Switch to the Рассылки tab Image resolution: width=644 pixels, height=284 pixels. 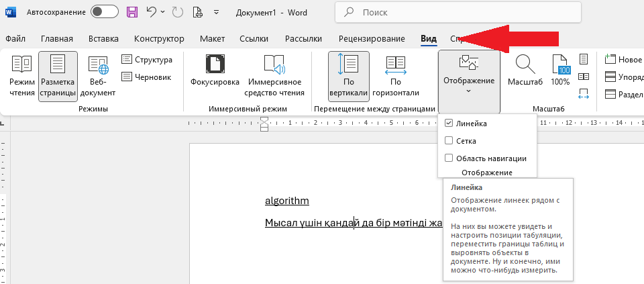point(303,39)
